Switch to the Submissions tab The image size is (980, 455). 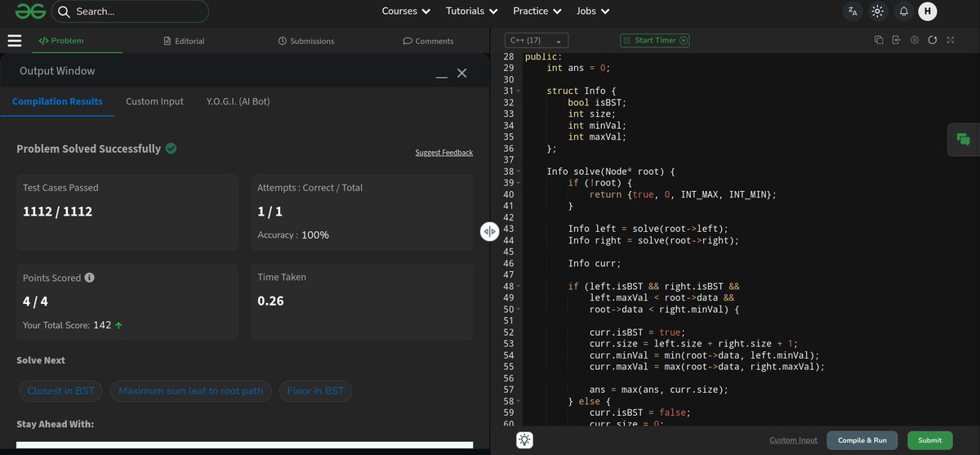306,41
